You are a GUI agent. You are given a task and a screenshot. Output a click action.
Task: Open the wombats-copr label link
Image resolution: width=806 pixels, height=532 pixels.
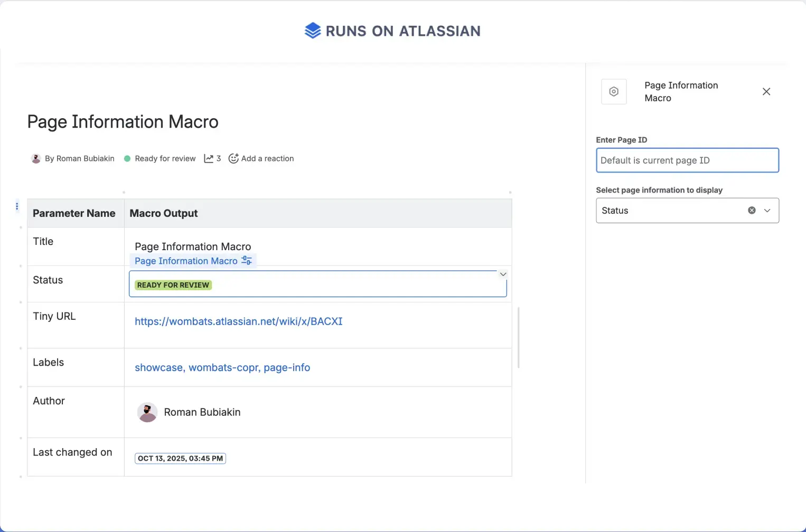(x=223, y=367)
